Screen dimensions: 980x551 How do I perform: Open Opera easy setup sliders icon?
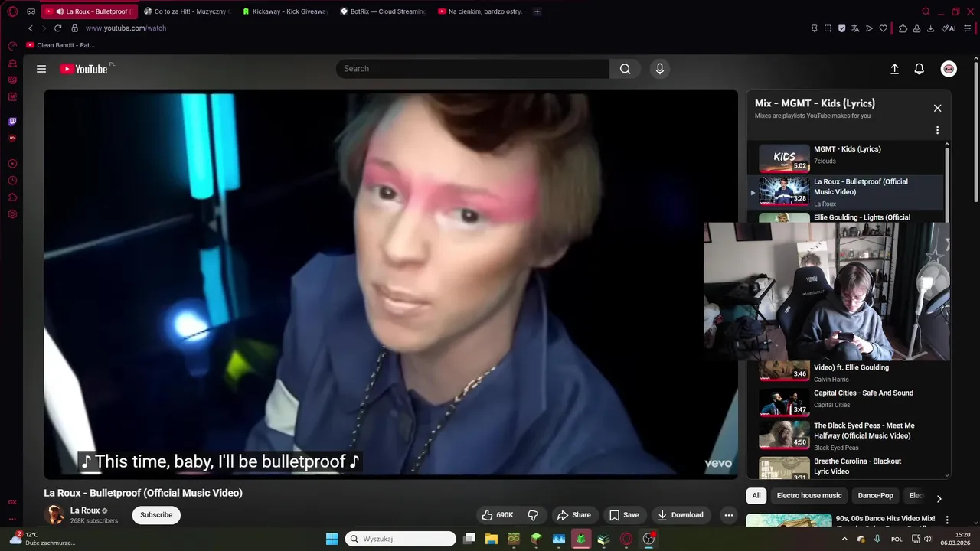968,28
